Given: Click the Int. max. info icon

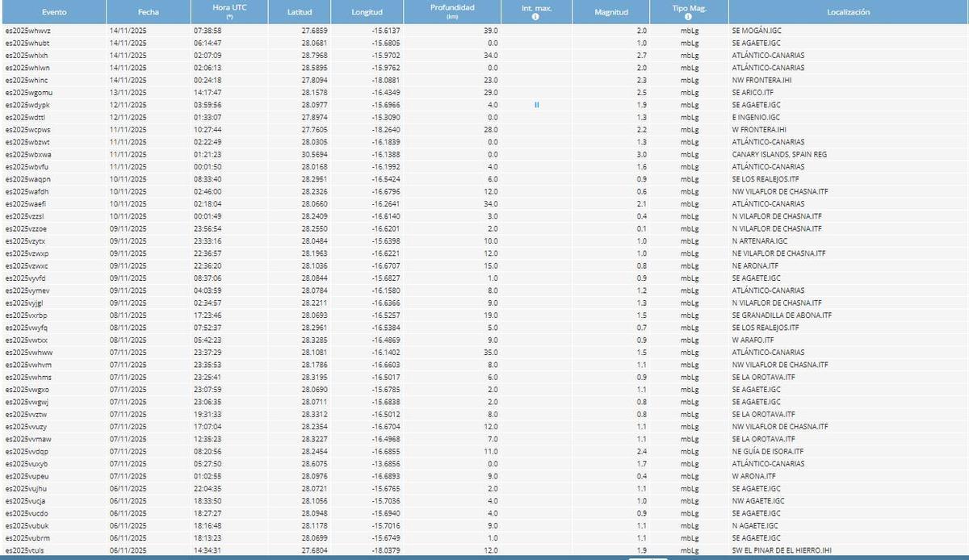Looking at the screenshot, I should click(535, 17).
